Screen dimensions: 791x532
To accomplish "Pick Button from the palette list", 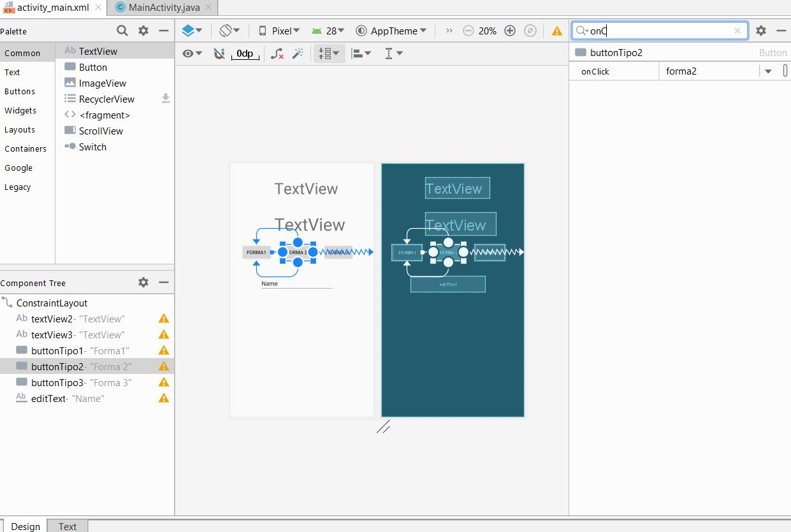I will tap(115, 67).
